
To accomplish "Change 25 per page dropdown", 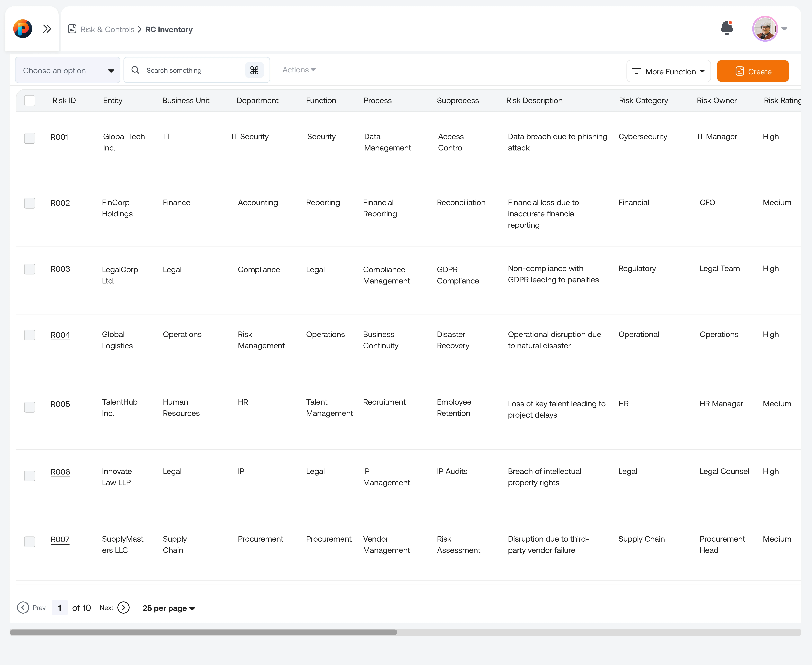I will (x=169, y=608).
